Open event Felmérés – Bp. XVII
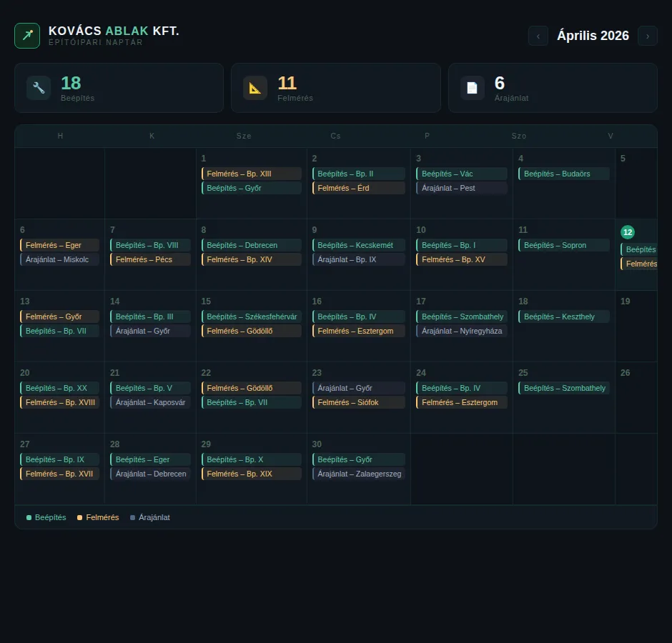This screenshot has height=643, width=672. point(59,474)
